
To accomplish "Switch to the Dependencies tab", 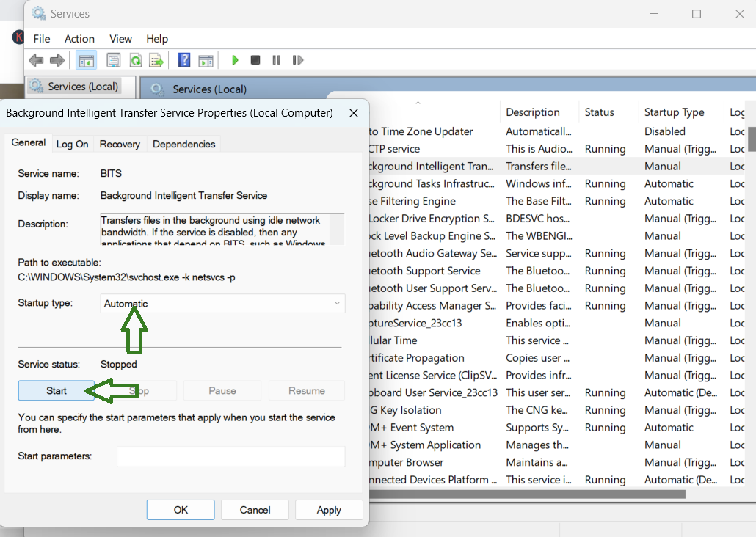I will coord(183,145).
